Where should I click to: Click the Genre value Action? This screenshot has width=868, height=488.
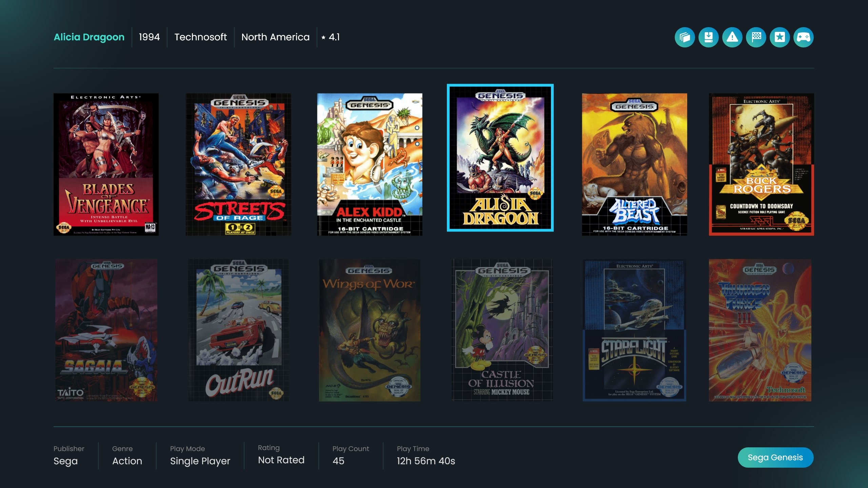(x=127, y=461)
